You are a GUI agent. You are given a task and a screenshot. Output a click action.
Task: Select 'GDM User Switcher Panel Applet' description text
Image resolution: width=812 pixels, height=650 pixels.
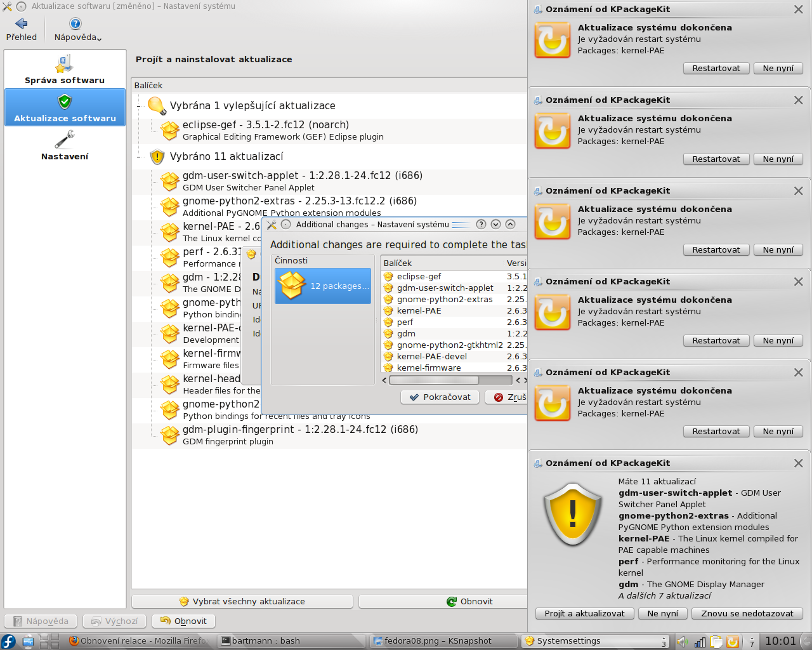pyautogui.click(x=249, y=188)
